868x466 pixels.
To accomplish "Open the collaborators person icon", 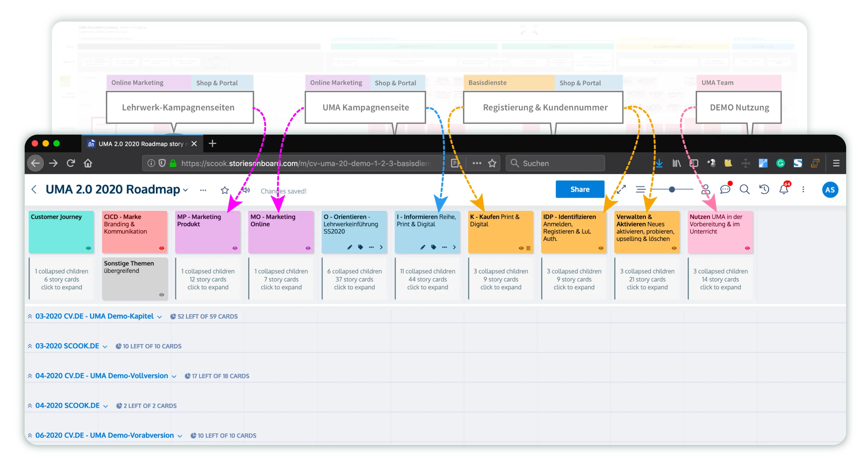I will pyautogui.click(x=706, y=189).
